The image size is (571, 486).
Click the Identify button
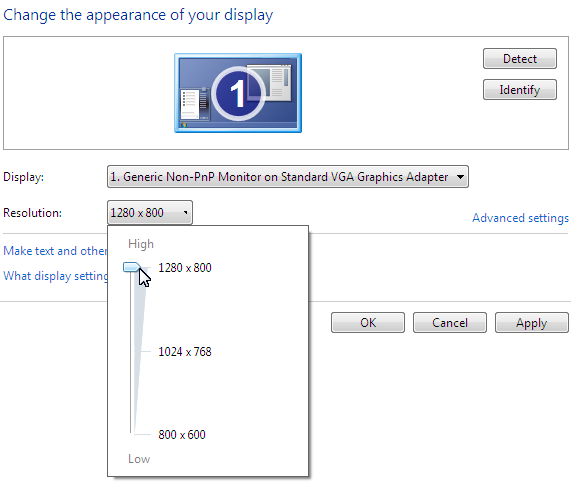click(x=520, y=89)
